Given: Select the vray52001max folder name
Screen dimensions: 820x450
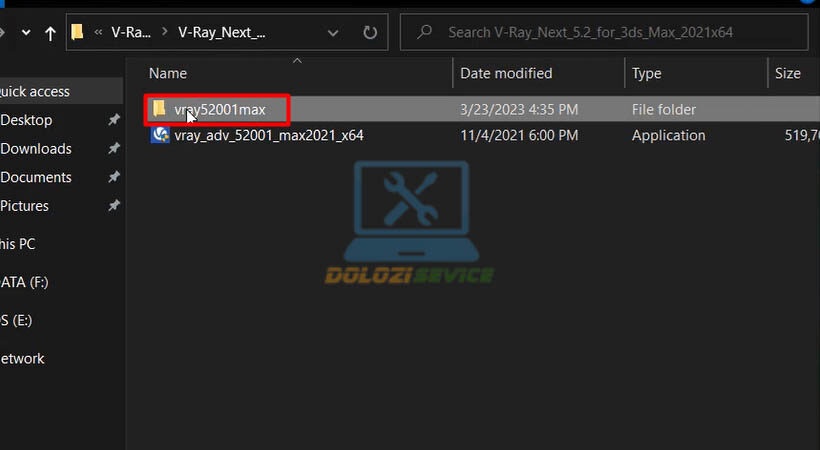Looking at the screenshot, I should 220,110.
